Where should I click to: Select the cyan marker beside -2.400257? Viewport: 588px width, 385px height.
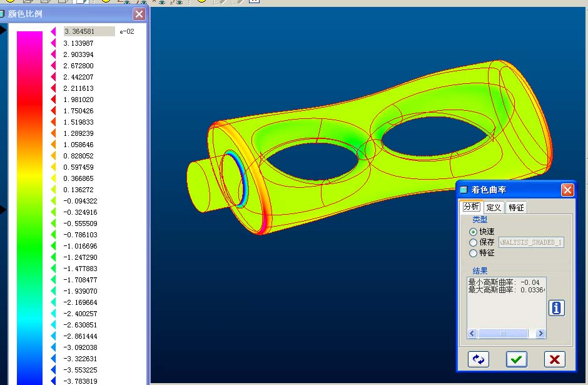53,314
